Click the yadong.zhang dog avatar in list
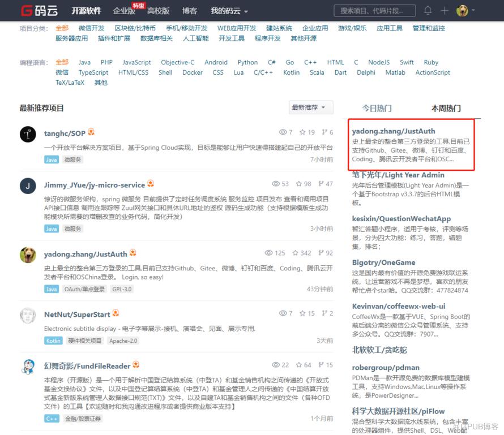The height and width of the screenshot is (435, 504). 28,255
